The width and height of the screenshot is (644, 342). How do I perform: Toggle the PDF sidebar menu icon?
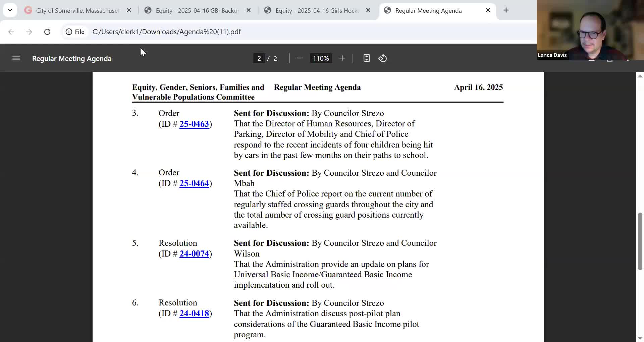coord(16,58)
